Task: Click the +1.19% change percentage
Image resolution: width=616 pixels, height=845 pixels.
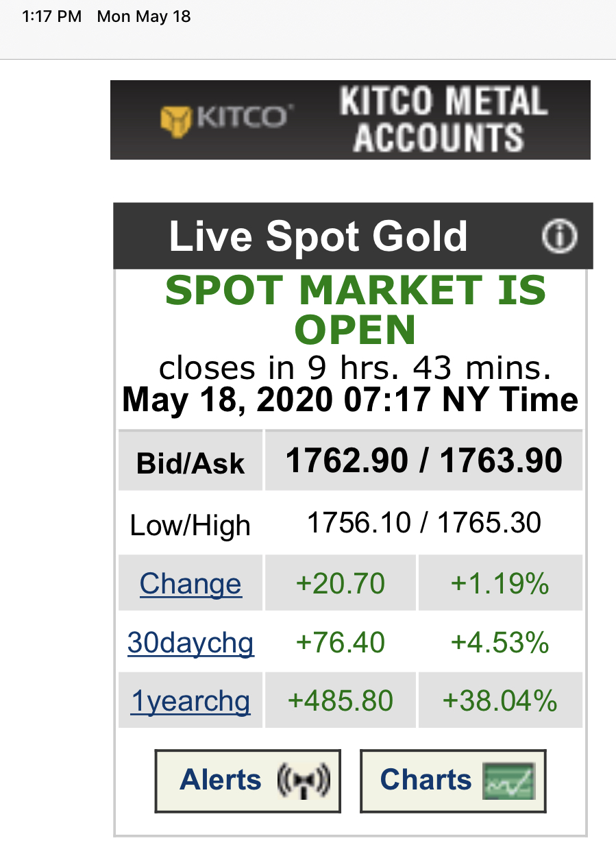Action: tap(500, 584)
